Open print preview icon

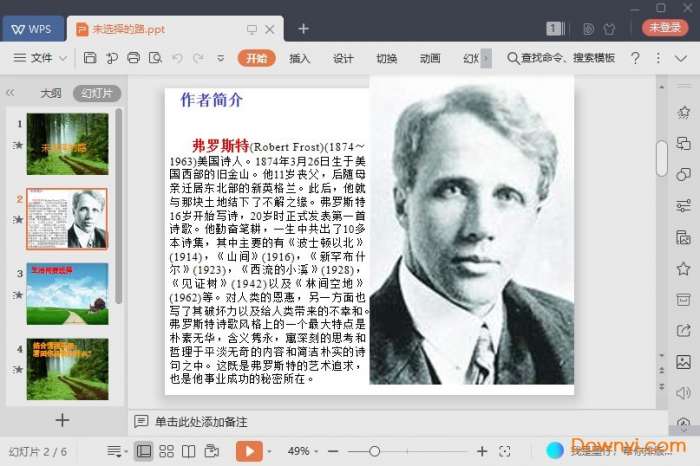[155, 58]
